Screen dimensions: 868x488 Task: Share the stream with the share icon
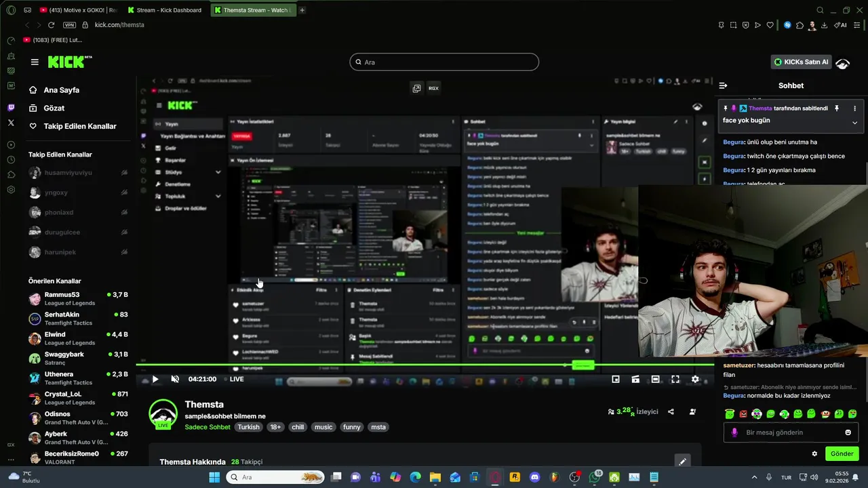pyautogui.click(x=671, y=411)
